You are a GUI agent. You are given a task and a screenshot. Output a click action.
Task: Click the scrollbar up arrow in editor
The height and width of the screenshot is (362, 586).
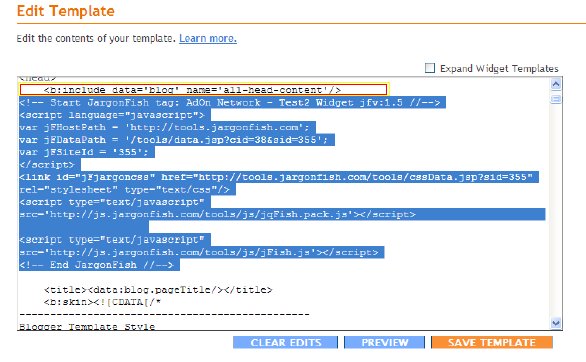coord(556,84)
